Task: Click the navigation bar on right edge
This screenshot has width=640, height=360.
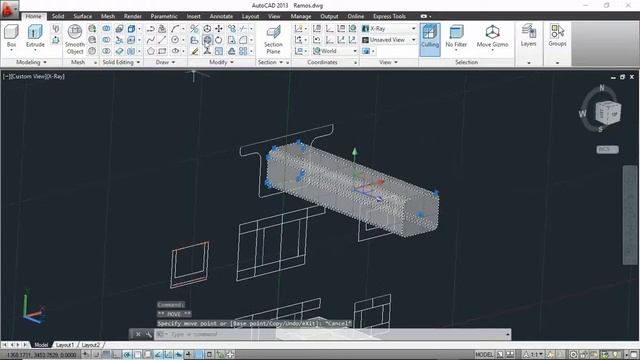Action: [630, 216]
